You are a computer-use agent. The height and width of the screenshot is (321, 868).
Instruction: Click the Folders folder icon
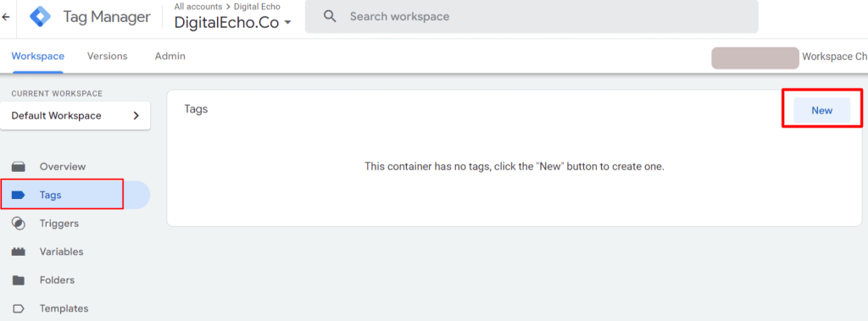(19, 280)
